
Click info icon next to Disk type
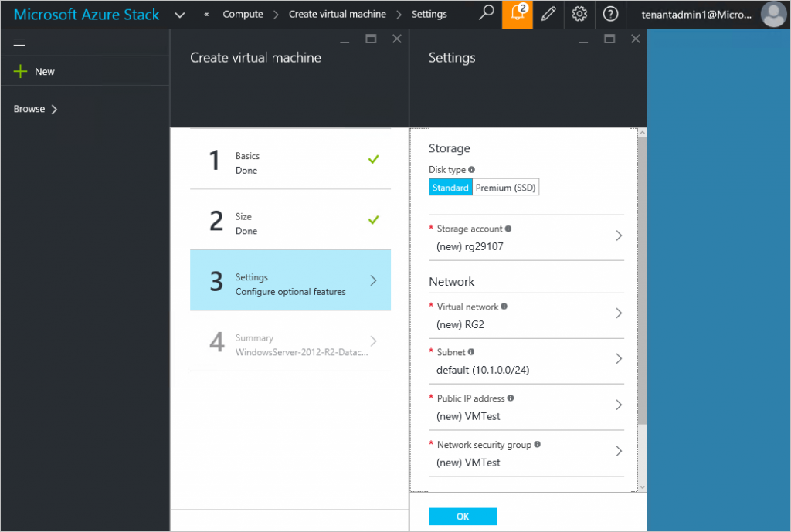471,169
